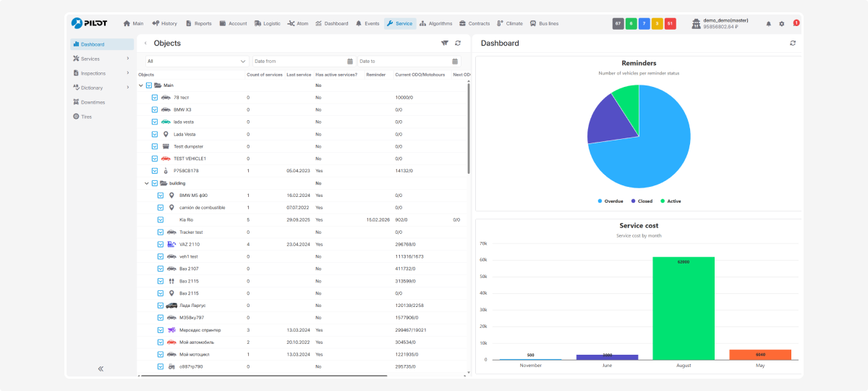The height and width of the screenshot is (391, 868).
Task: Collapse the Main folder group
Action: pos(141,85)
